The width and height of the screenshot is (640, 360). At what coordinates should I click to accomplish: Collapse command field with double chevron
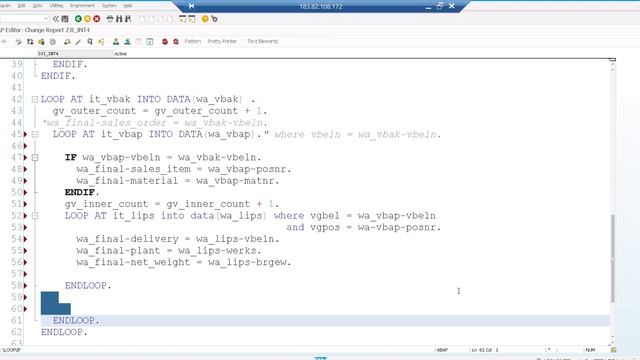pyautogui.click(x=56, y=19)
